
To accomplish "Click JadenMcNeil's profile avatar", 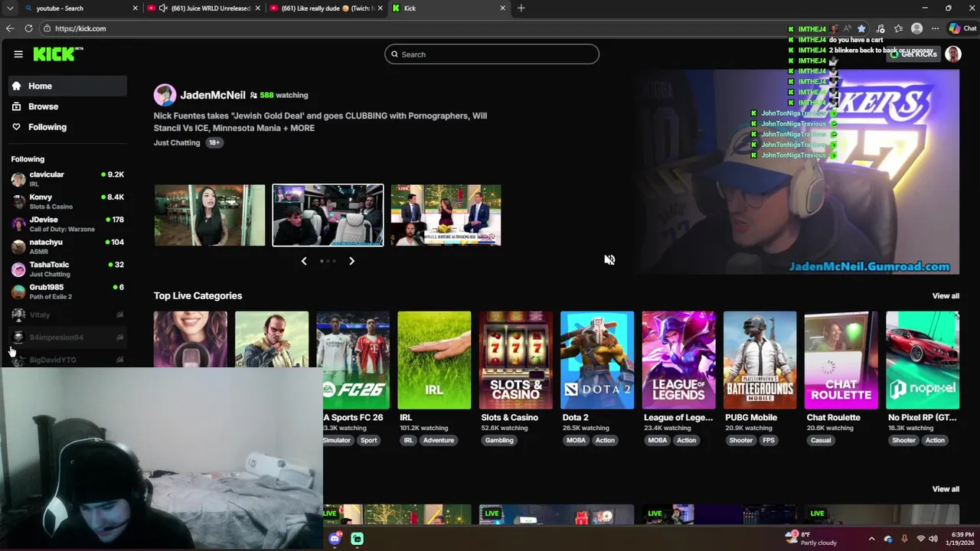I will point(165,95).
